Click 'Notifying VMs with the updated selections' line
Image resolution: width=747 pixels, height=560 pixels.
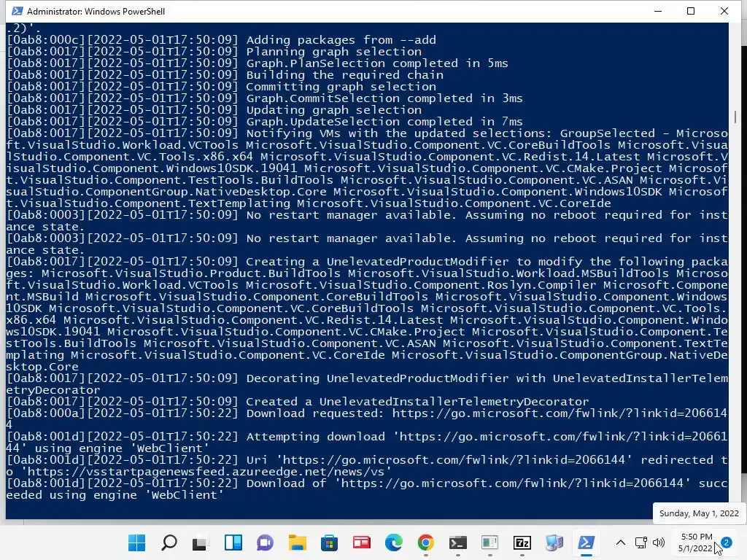pos(367,168)
